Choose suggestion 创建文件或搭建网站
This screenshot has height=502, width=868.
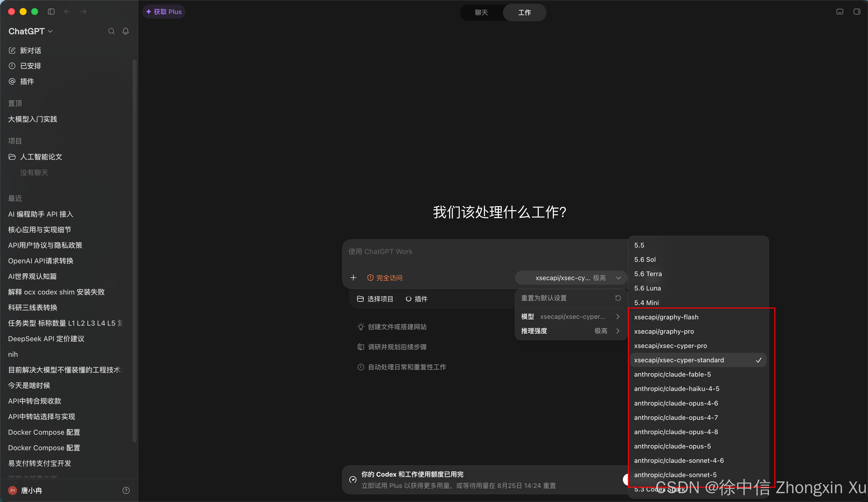pyautogui.click(x=392, y=327)
